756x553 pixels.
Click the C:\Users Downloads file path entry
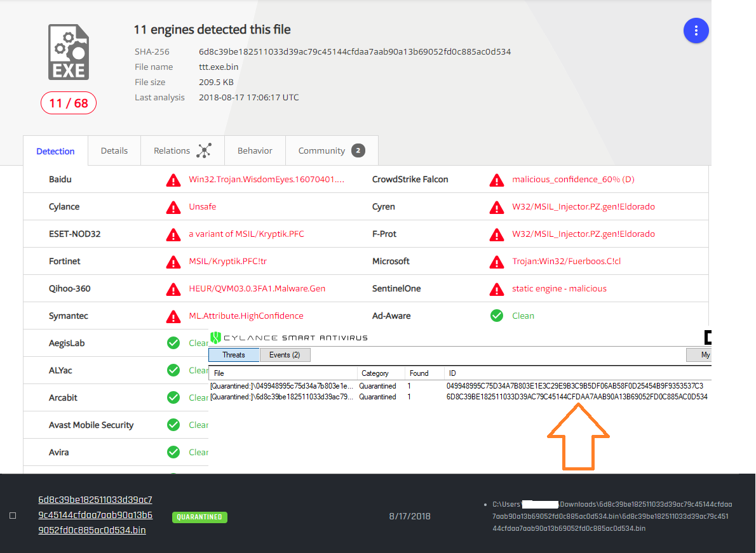pyautogui.click(x=612, y=516)
